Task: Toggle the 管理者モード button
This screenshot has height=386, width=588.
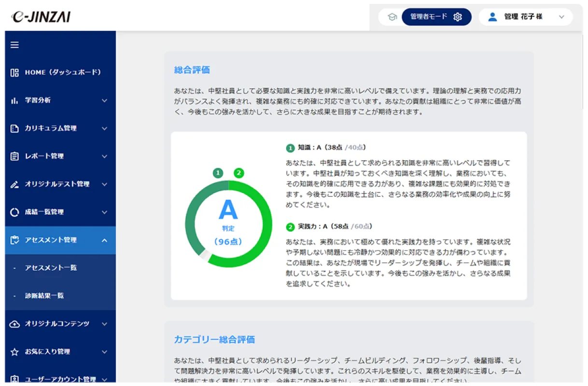Action: [436, 17]
